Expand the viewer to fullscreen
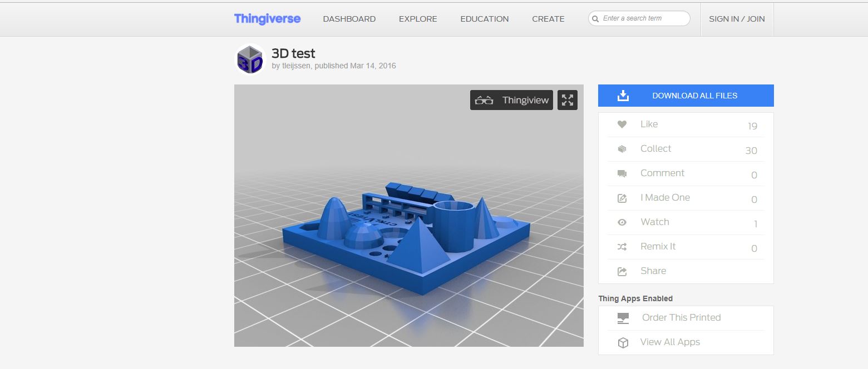Screen dimensions: 868x369 coord(568,100)
